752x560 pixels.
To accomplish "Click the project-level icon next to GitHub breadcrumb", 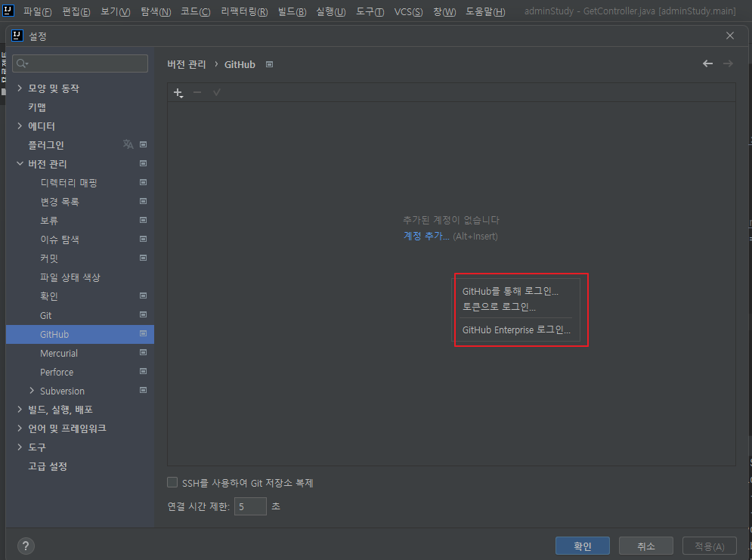I will (x=270, y=64).
